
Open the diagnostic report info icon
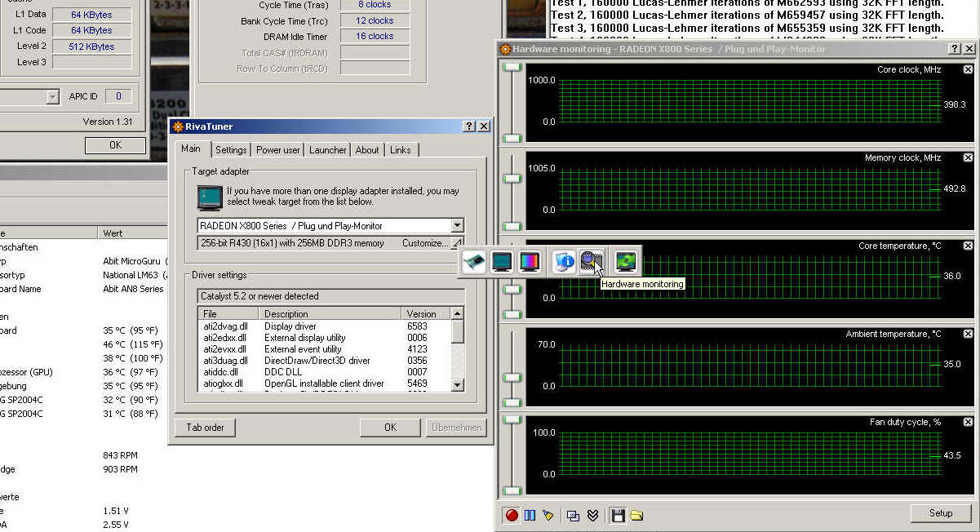564,262
